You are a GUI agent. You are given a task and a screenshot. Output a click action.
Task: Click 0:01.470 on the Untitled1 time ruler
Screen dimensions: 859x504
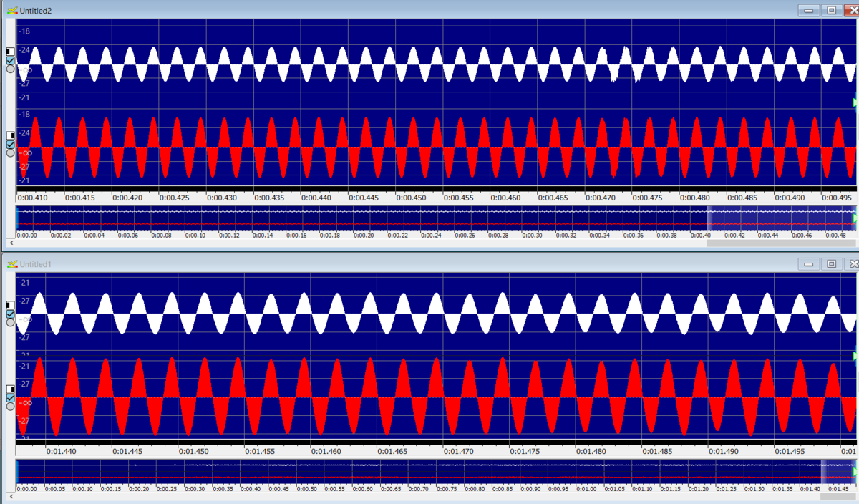pos(459,451)
